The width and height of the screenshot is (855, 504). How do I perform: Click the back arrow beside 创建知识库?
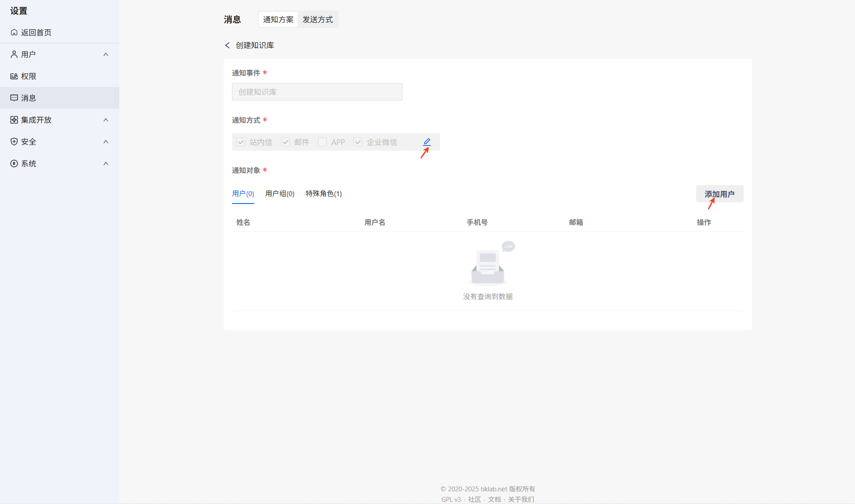(x=227, y=45)
